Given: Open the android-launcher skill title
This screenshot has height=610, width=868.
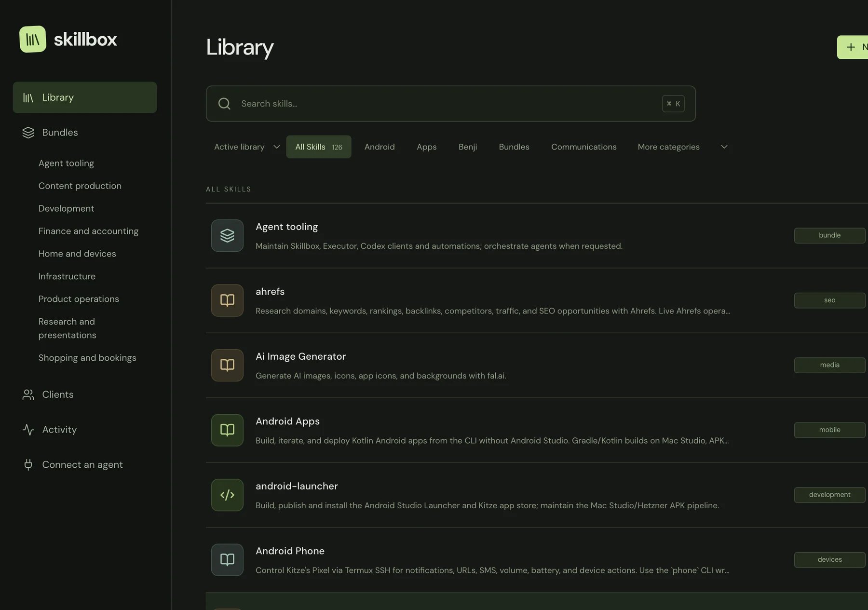Looking at the screenshot, I should point(297,487).
